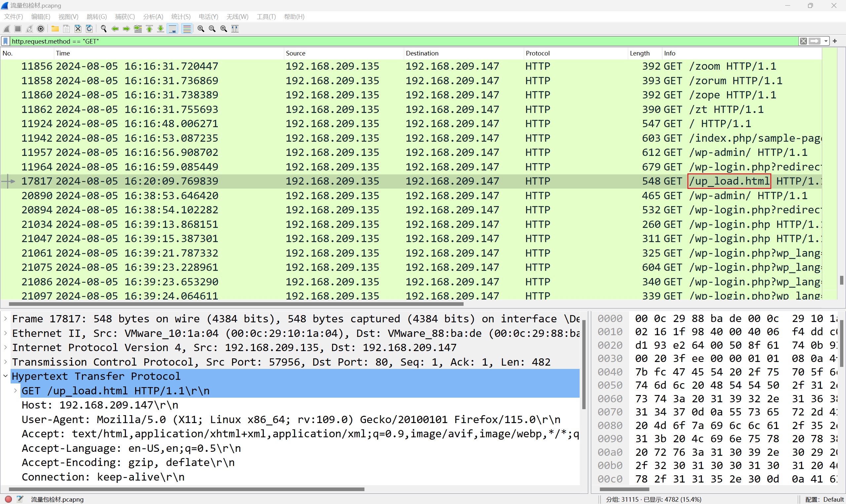Click into the display filter field

tap(404, 41)
